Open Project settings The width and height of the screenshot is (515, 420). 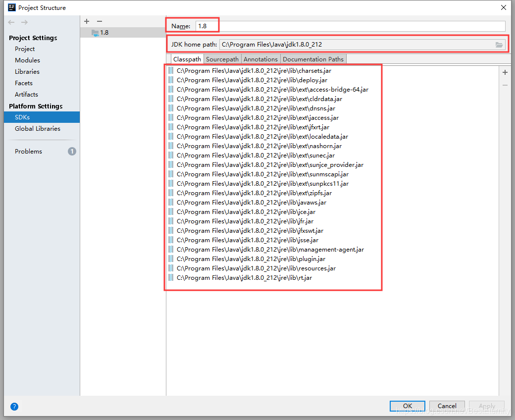click(25, 49)
